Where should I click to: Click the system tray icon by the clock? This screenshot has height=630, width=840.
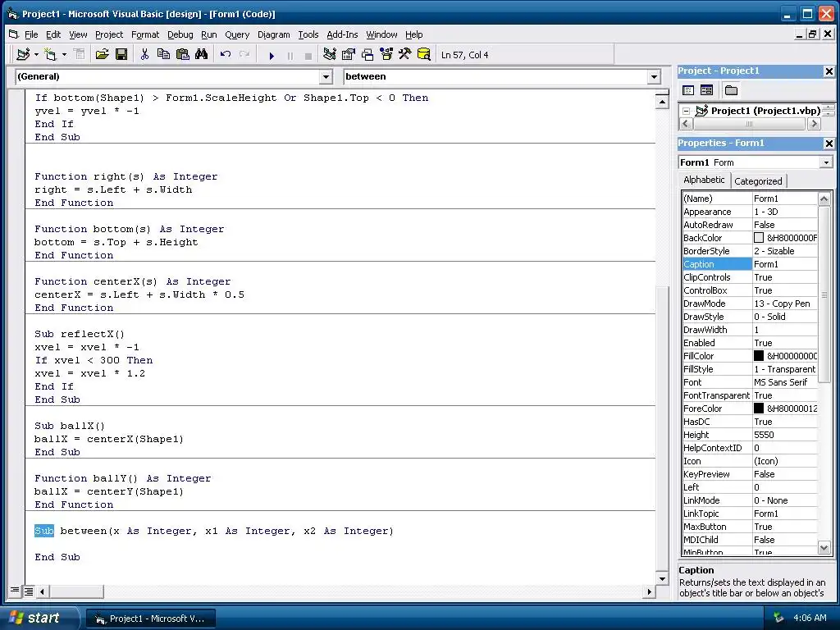pos(778,618)
